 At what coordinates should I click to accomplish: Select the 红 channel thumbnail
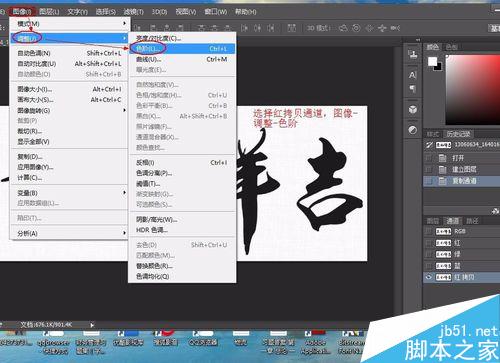coord(443,243)
